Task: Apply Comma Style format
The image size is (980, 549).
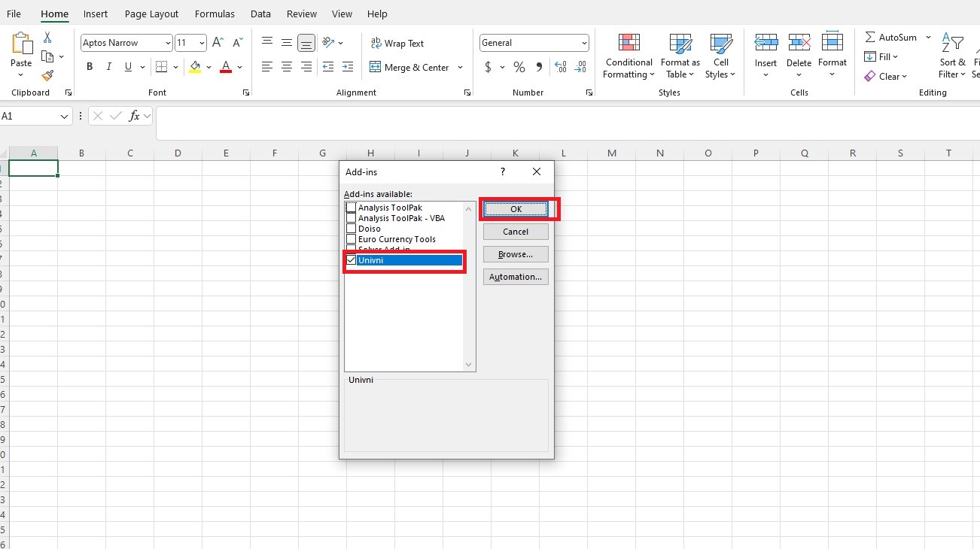Action: point(539,67)
